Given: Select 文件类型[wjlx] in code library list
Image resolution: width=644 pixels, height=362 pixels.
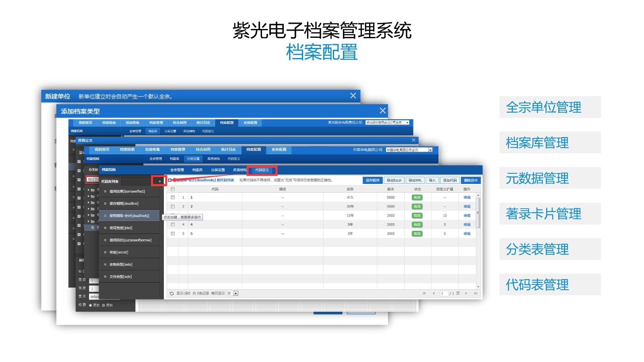Looking at the screenshot, I should [x=129, y=277].
